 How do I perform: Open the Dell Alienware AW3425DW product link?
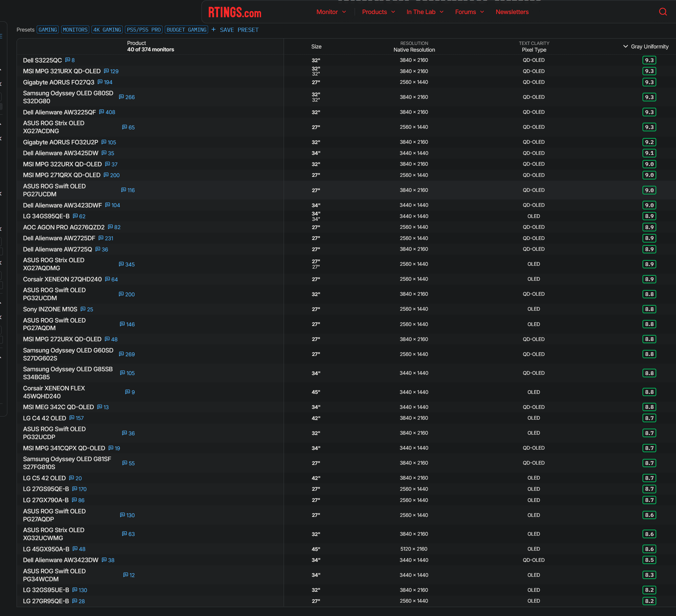(x=61, y=153)
